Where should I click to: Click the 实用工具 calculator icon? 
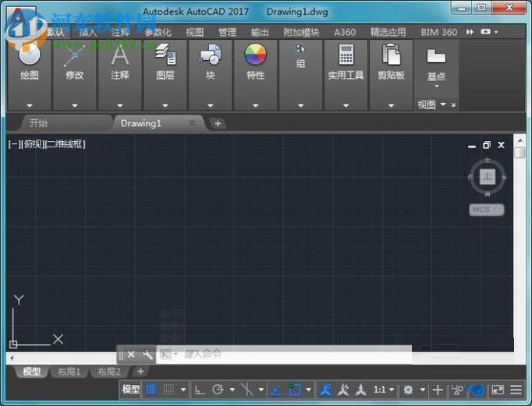coord(346,55)
